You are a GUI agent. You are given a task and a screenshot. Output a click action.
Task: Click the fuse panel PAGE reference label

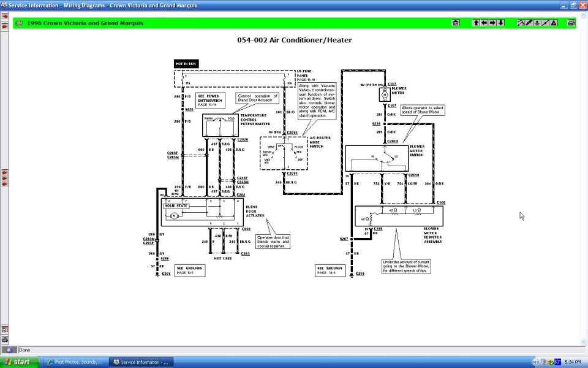(x=306, y=80)
